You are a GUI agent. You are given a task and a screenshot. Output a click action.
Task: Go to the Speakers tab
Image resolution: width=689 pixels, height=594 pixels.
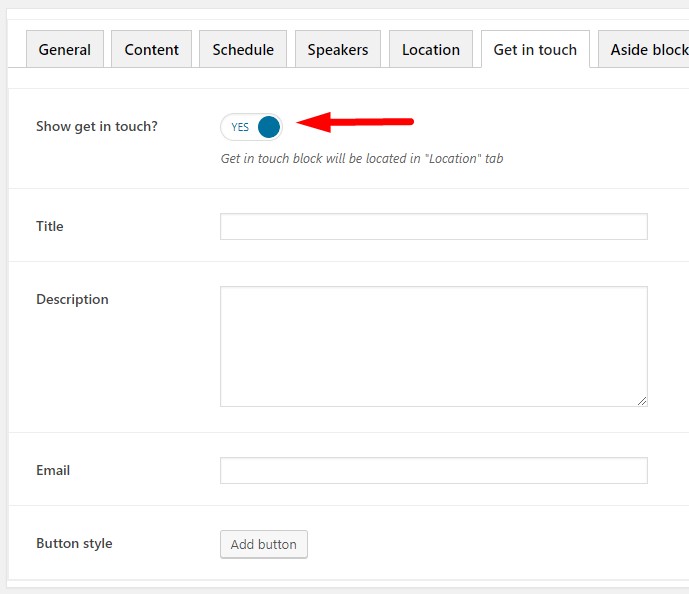tap(338, 49)
